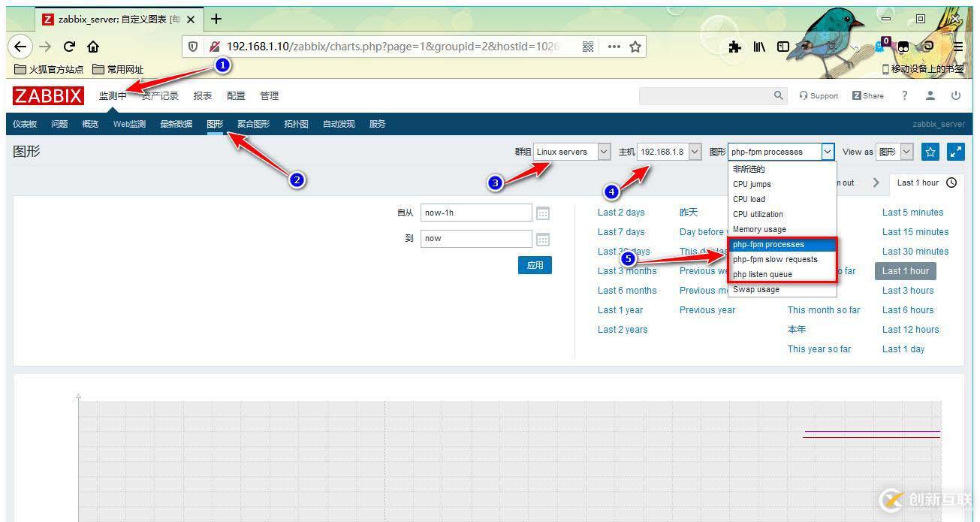The image size is (980, 522).
Task: Open the Firefox hamburger menu
Action: (x=958, y=47)
